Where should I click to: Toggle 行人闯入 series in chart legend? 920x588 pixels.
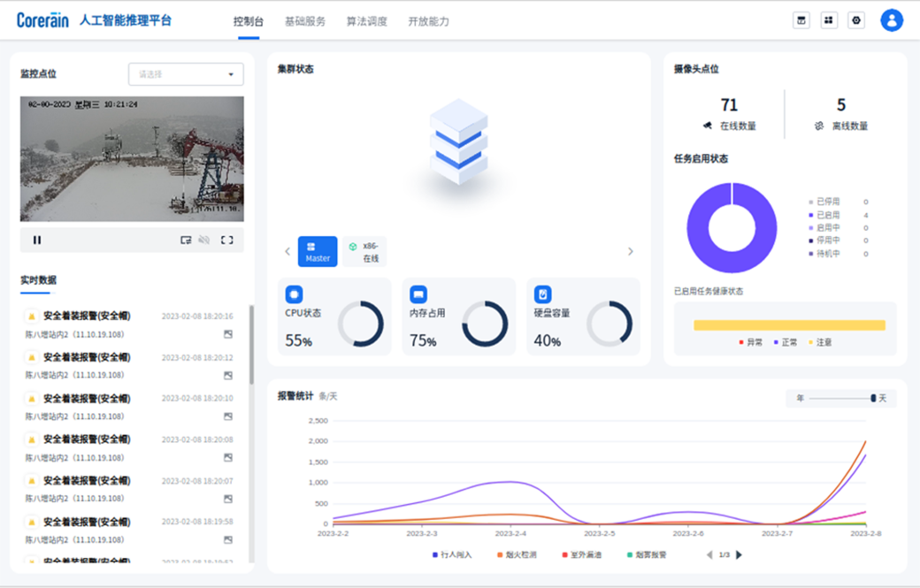coord(452,554)
